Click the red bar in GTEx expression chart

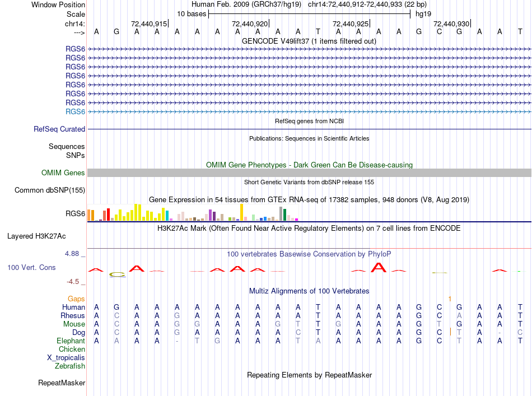108,215
